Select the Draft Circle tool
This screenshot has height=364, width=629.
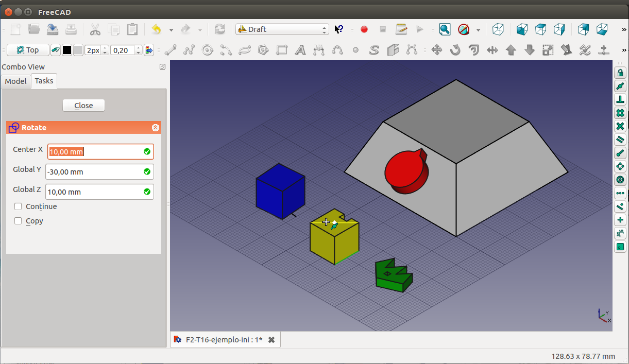(x=208, y=50)
